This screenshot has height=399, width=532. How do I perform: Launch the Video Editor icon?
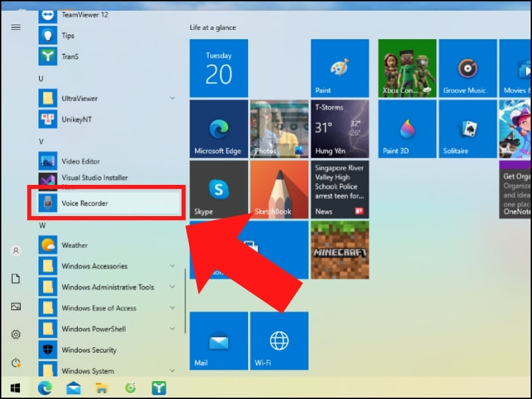[x=48, y=161]
